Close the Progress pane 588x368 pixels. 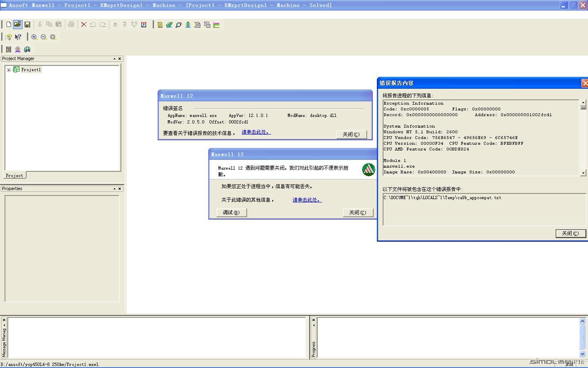tap(314, 320)
